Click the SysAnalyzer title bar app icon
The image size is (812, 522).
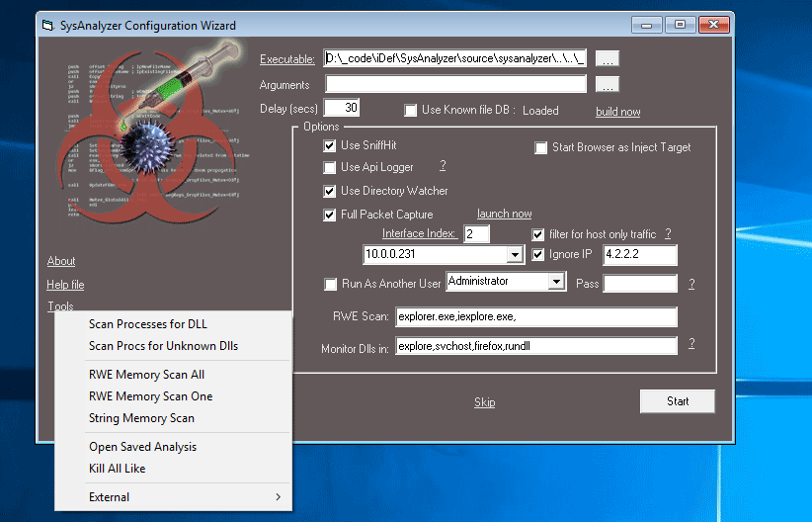(48, 25)
